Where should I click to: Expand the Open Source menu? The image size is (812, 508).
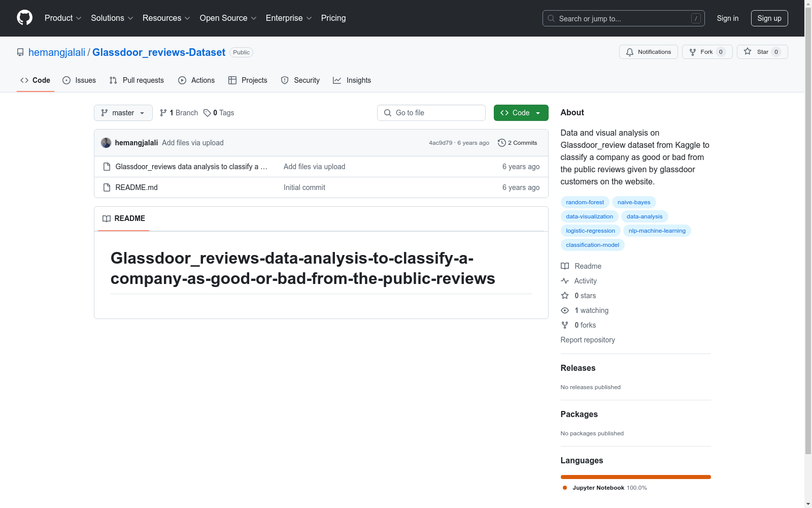(x=228, y=18)
